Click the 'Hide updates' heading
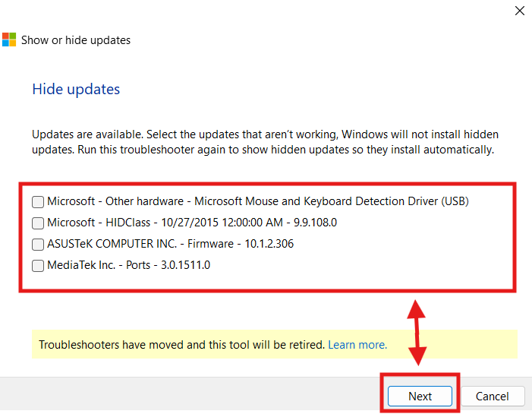 coord(76,90)
